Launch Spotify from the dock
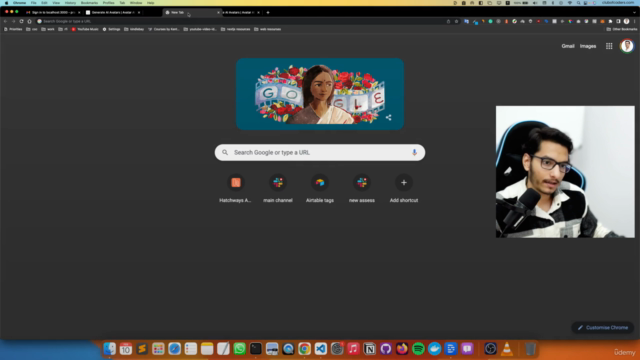 418,349
